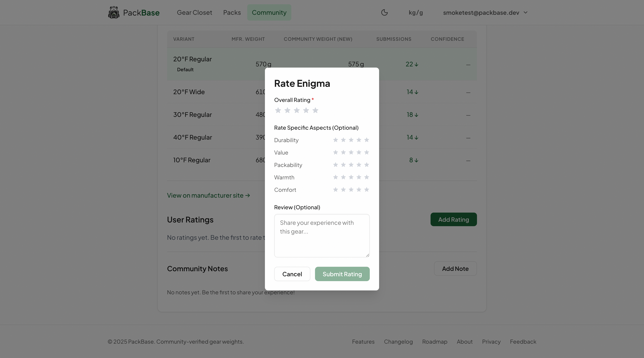This screenshot has height=358, width=644.
Task: Select the 10°F Regular variant row
Action: click(x=322, y=160)
